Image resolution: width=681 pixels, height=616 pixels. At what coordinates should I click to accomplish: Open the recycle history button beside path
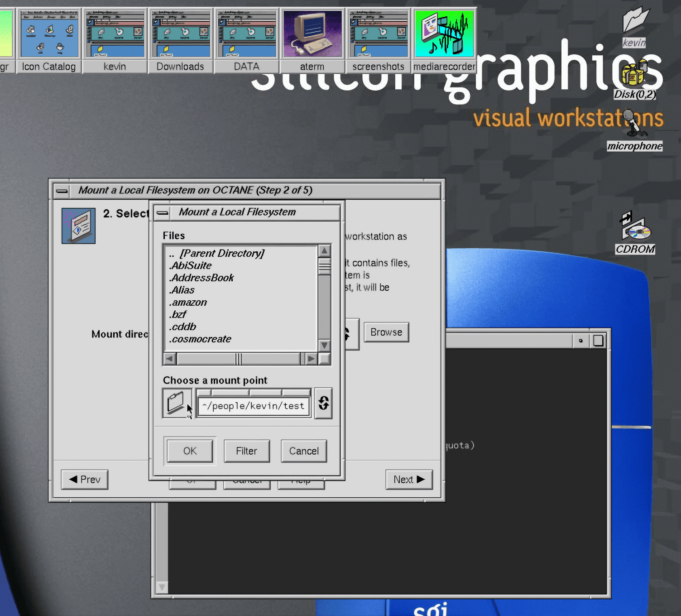click(323, 403)
